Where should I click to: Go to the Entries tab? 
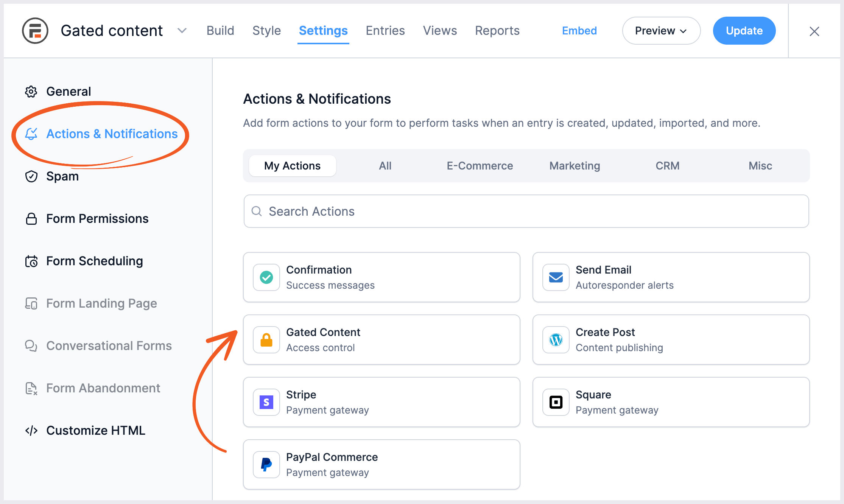pos(385,31)
